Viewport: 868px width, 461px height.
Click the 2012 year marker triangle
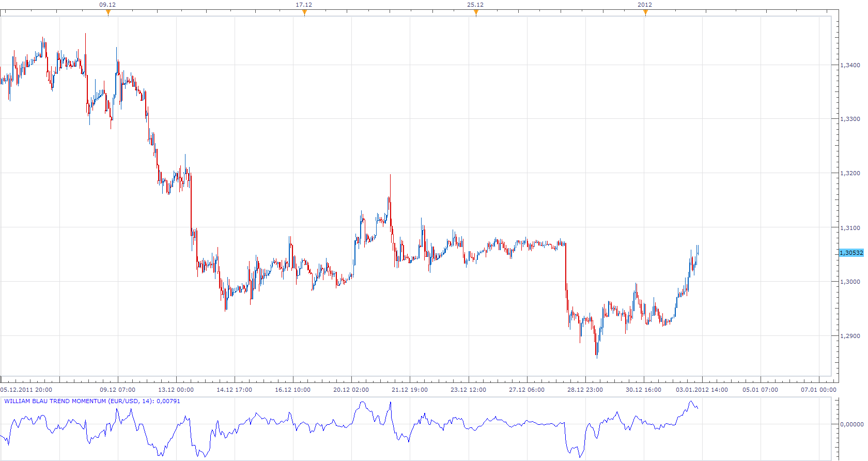[645, 13]
